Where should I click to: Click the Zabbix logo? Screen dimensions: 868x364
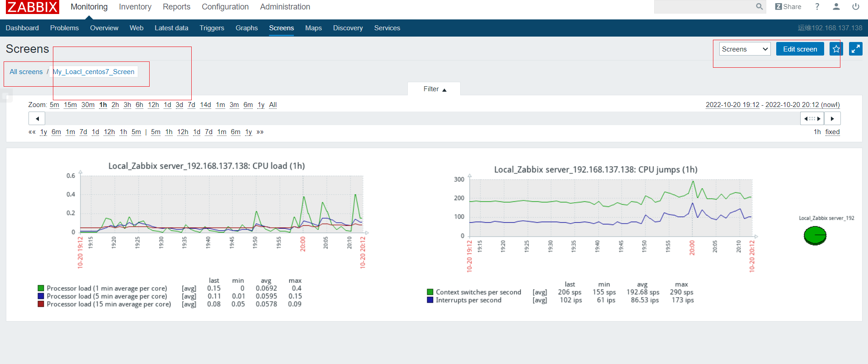pyautogui.click(x=32, y=7)
